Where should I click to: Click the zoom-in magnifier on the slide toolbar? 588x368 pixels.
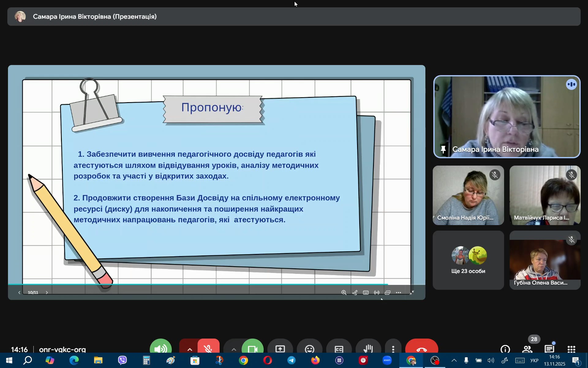point(344,293)
